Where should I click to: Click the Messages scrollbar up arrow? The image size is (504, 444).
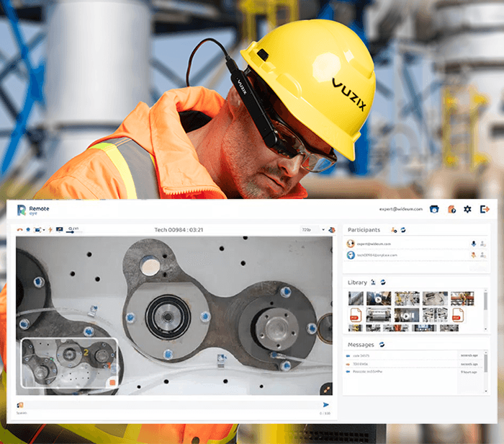coord(486,352)
